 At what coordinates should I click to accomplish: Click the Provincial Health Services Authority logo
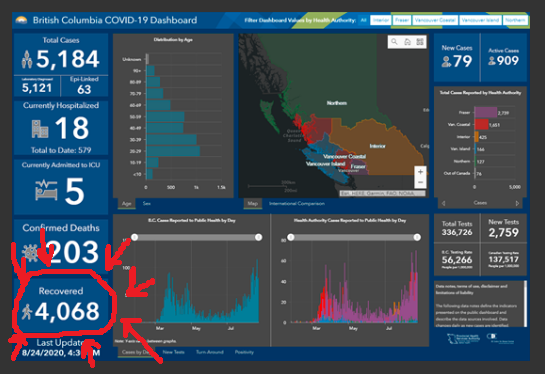coord(463,338)
